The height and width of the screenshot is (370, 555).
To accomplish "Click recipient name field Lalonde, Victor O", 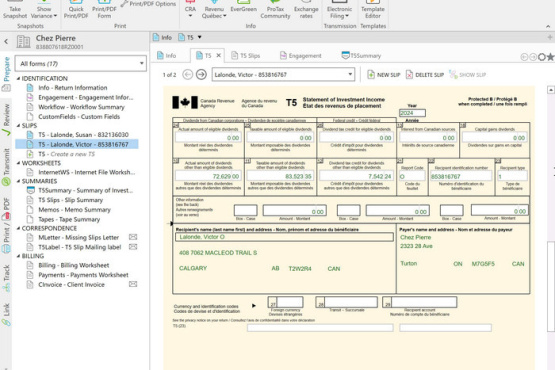I will point(284,237).
